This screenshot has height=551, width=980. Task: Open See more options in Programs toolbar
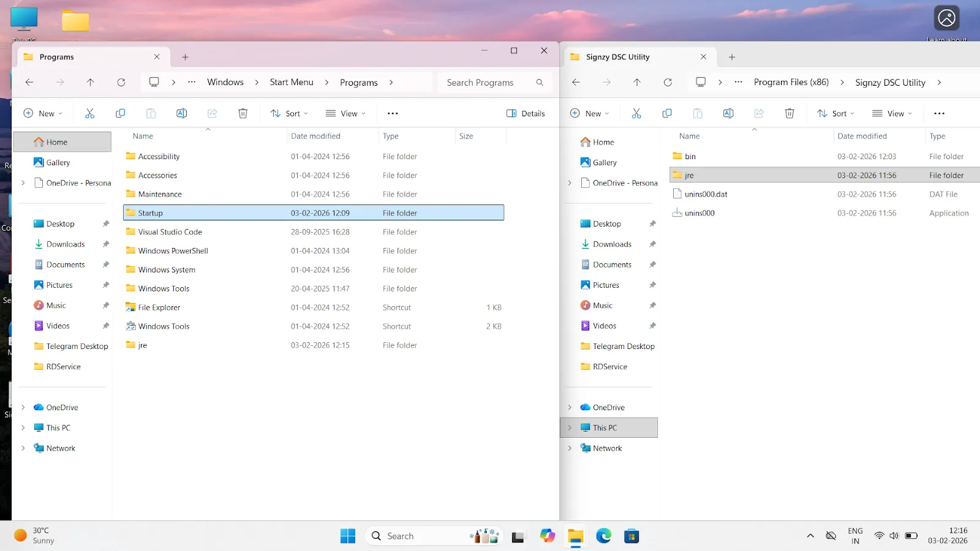coord(393,113)
